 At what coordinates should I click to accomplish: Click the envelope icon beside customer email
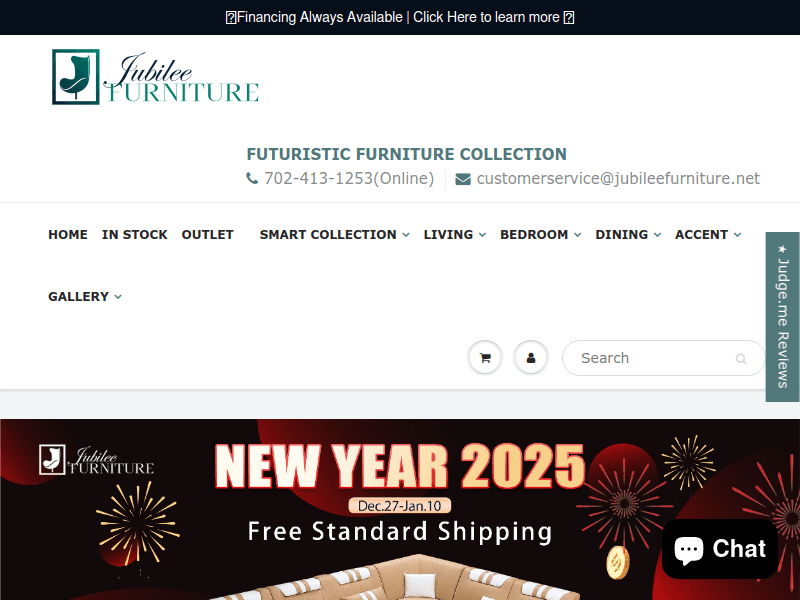coord(463,179)
